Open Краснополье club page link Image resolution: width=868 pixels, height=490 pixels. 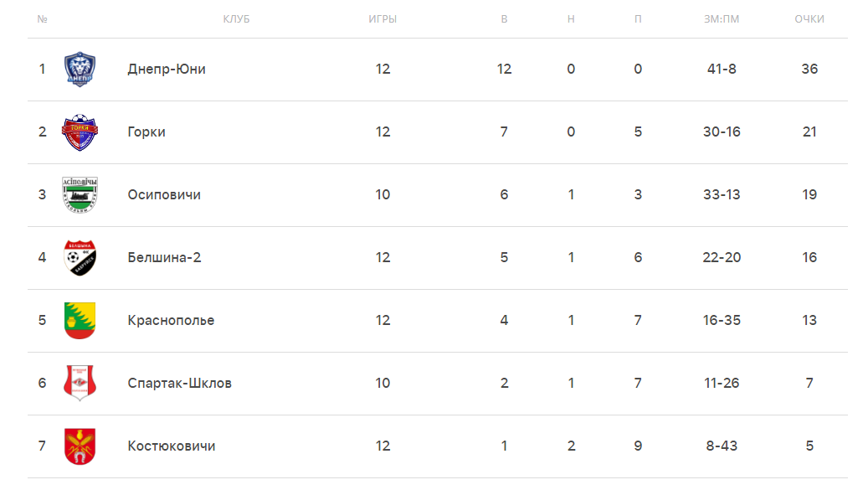171,321
